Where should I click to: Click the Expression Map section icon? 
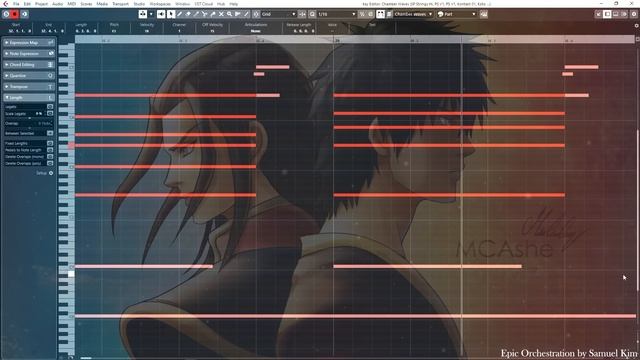click(51, 42)
